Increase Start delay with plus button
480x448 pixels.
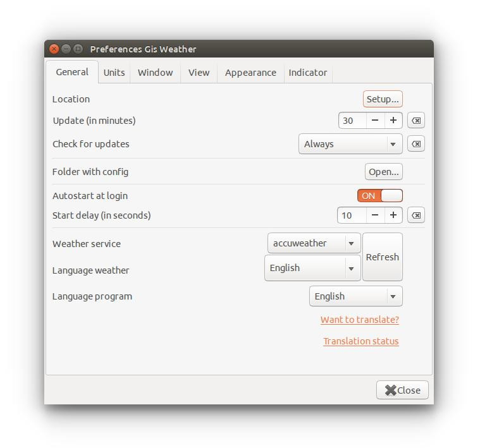[393, 215]
